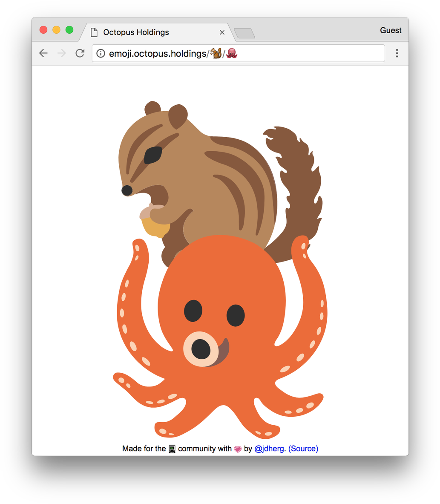The image size is (440, 504).
Task: Click the pink heart emoji in footer
Action: pyautogui.click(x=238, y=449)
